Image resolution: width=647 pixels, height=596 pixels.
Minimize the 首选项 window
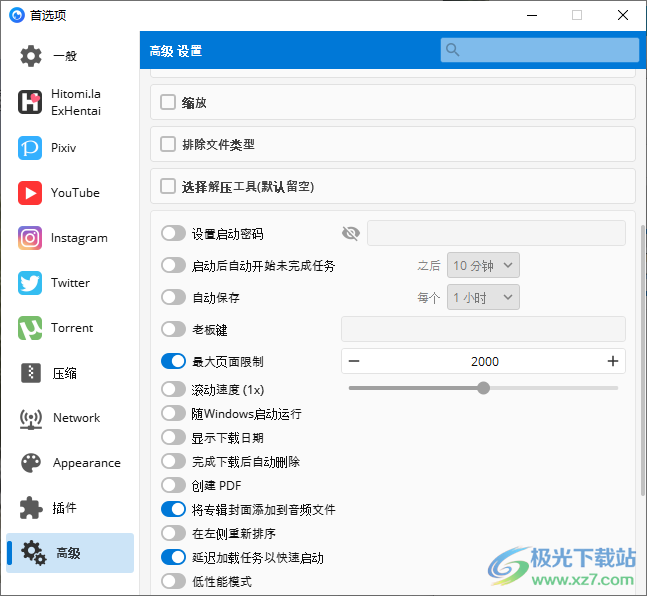532,15
